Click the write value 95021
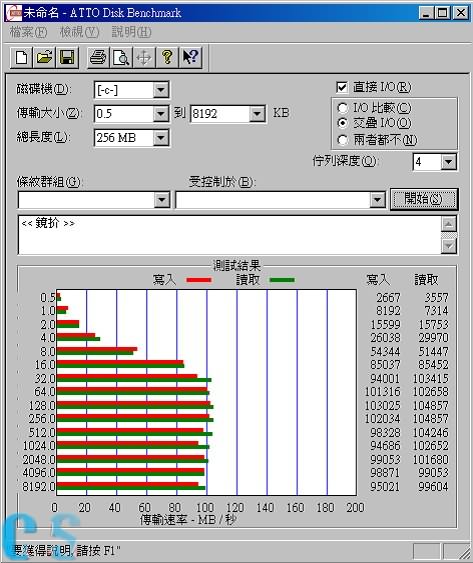This screenshot has height=563, width=473. coord(385,487)
